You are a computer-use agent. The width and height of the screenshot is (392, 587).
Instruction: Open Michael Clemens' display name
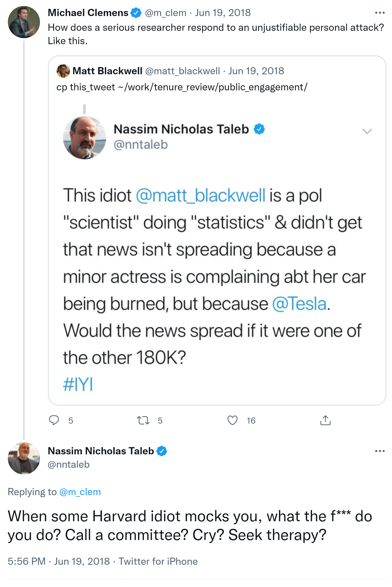(x=88, y=13)
